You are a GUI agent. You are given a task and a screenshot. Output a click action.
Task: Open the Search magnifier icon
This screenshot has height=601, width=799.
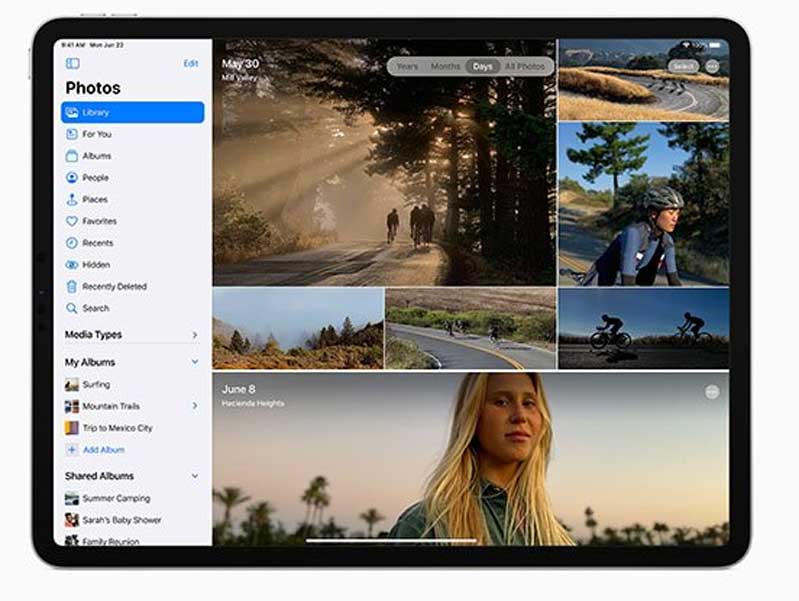[x=72, y=308]
